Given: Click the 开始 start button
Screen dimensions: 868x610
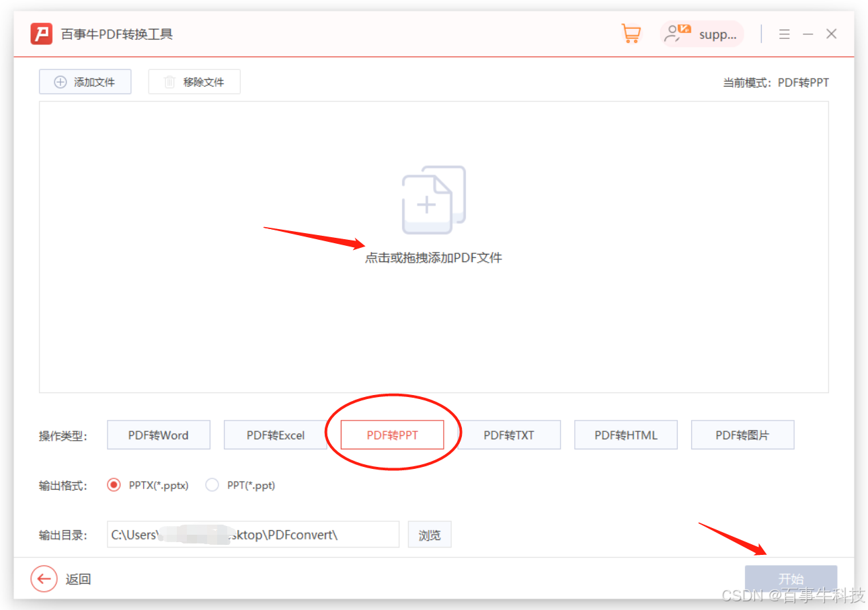Looking at the screenshot, I should pyautogui.click(x=791, y=579).
